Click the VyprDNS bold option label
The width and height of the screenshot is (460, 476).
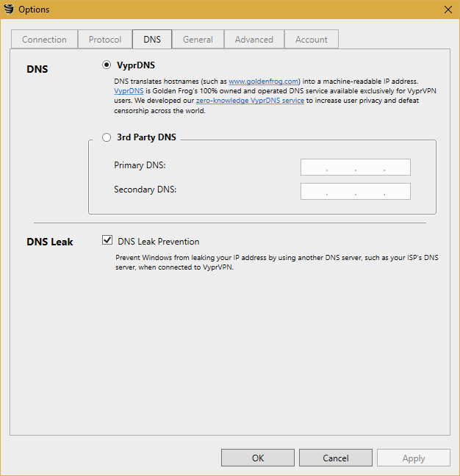click(x=136, y=65)
